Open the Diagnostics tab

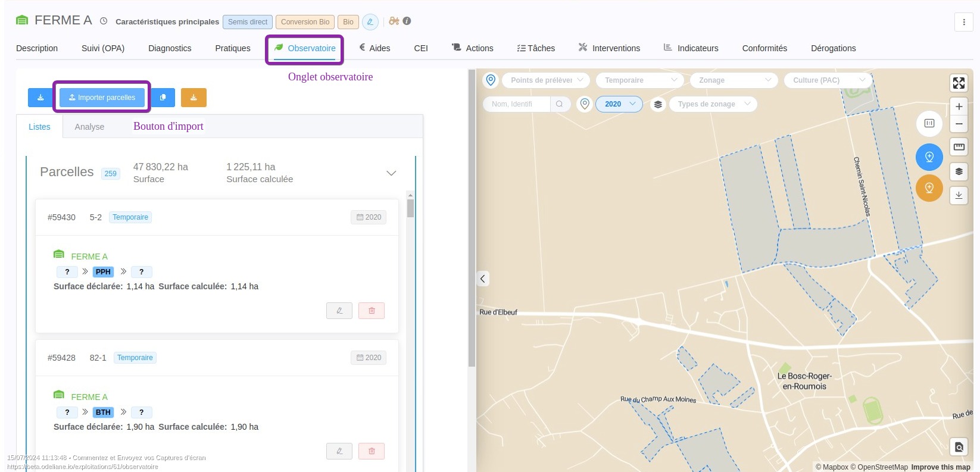coord(170,48)
